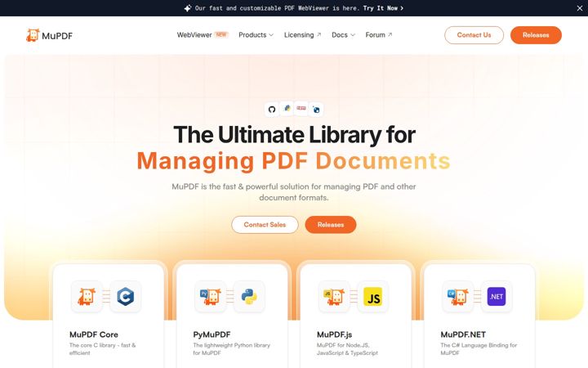Click the MuPDF mascot icon in MuPDF Core card
This screenshot has height=368, width=588.
tap(87, 297)
